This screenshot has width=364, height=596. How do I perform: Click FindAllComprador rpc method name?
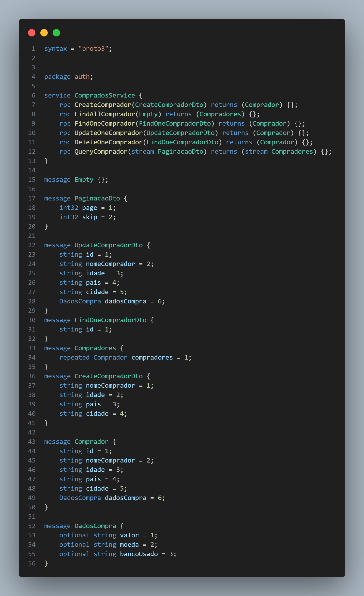(105, 114)
